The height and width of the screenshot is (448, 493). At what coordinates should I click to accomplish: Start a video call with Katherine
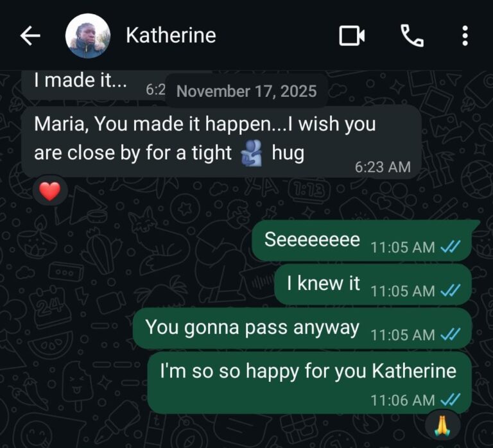tap(352, 36)
